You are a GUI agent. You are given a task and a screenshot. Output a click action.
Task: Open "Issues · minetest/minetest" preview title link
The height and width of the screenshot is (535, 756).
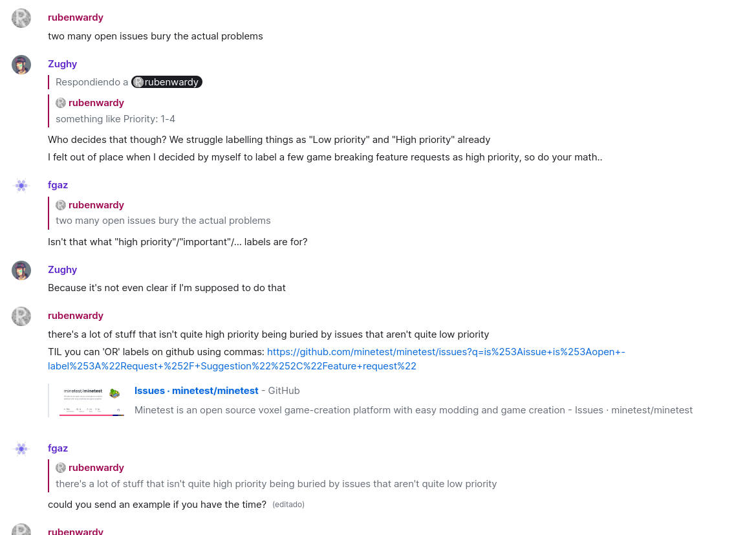click(x=196, y=391)
